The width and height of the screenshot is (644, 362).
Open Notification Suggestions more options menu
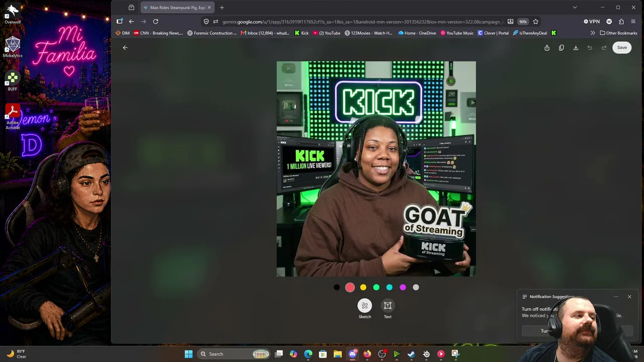tap(616, 297)
